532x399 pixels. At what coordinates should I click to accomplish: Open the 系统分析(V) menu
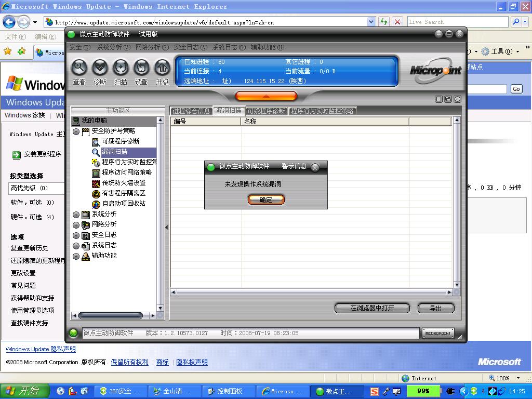pos(114,47)
